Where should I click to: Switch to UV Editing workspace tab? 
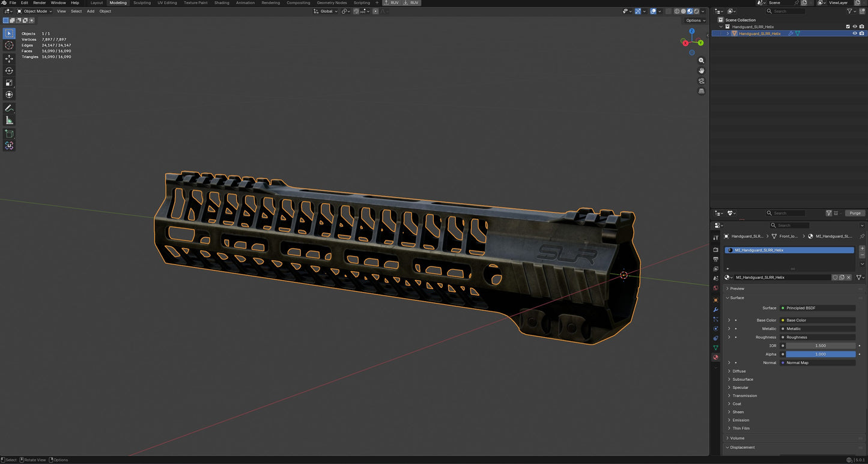click(167, 3)
